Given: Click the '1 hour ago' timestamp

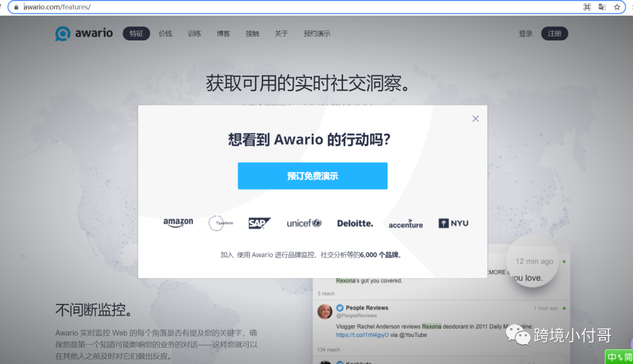Looking at the screenshot, I should coord(546,308).
